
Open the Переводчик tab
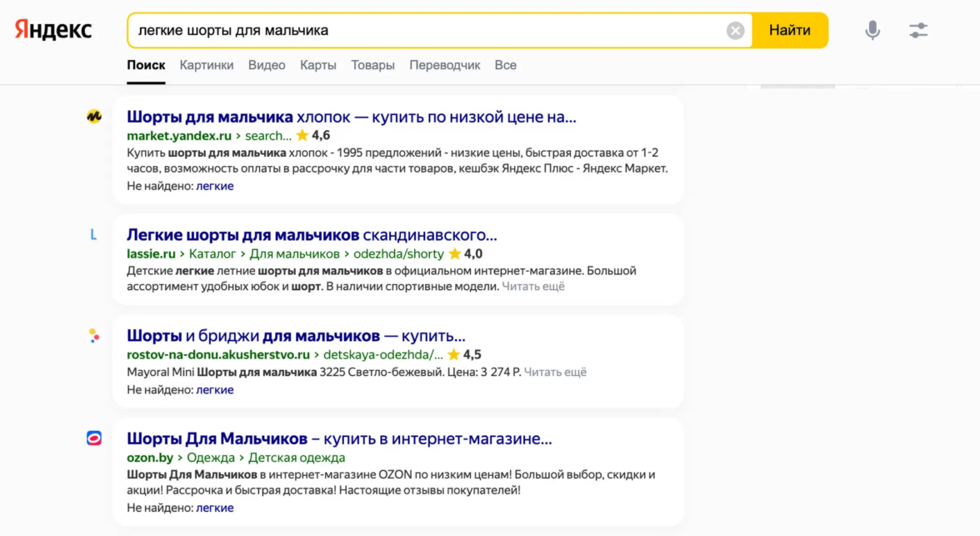tap(444, 65)
